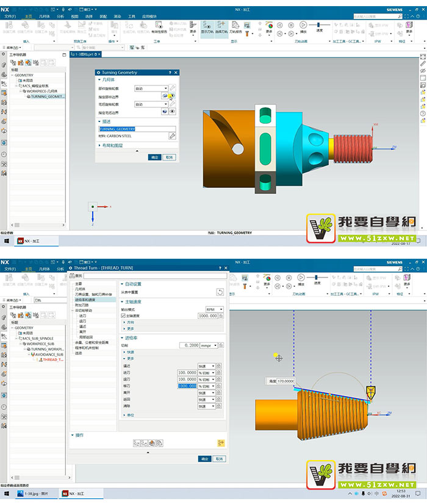Open blank revolve profile dropdown in Turning Geometry

151,104
